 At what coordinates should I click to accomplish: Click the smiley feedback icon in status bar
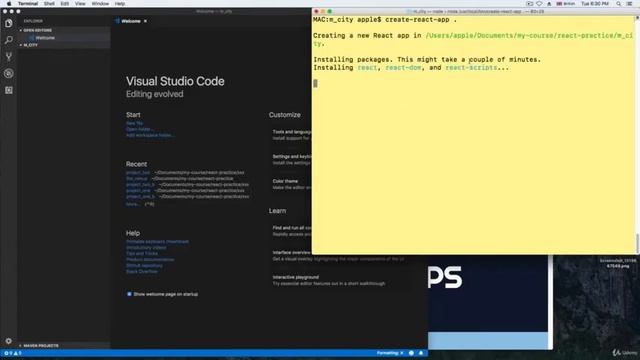411,353
